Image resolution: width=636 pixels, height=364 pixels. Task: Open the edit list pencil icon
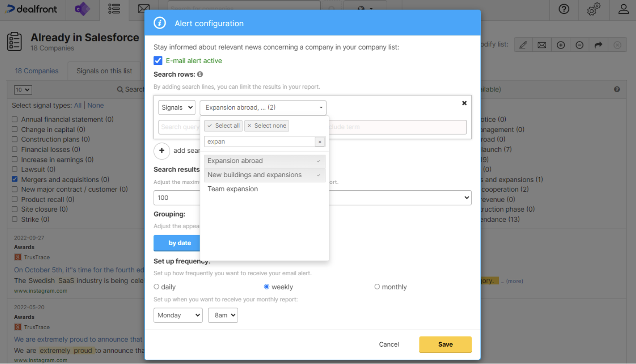tap(523, 44)
